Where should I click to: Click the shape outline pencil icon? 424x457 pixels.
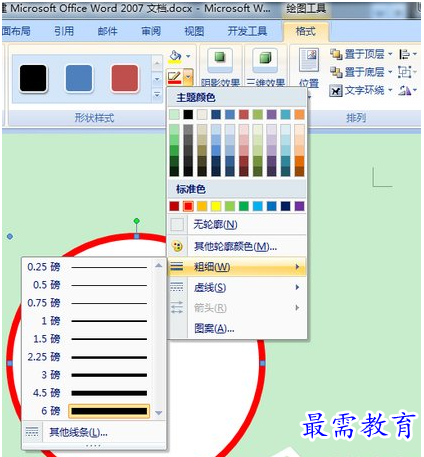pyautogui.click(x=175, y=77)
